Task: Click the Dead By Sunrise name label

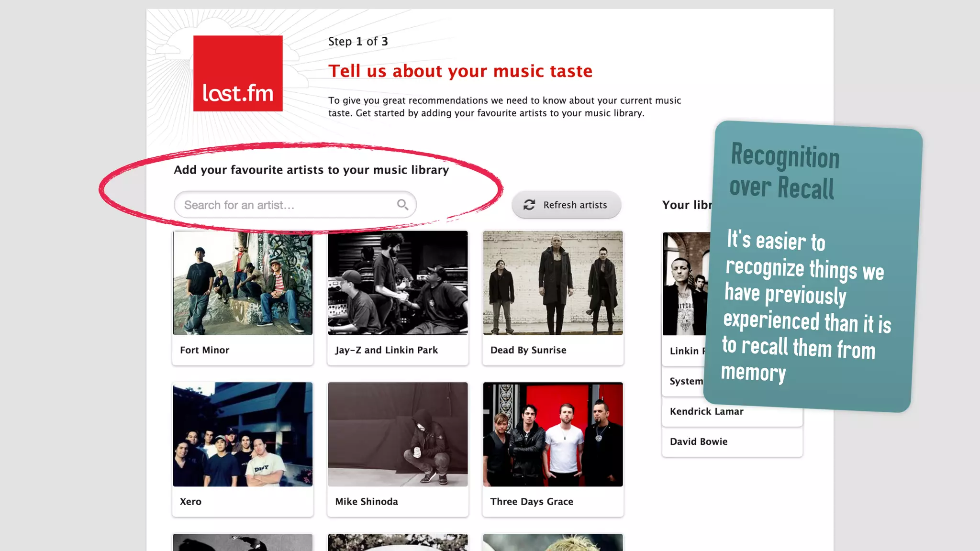Action: (528, 350)
